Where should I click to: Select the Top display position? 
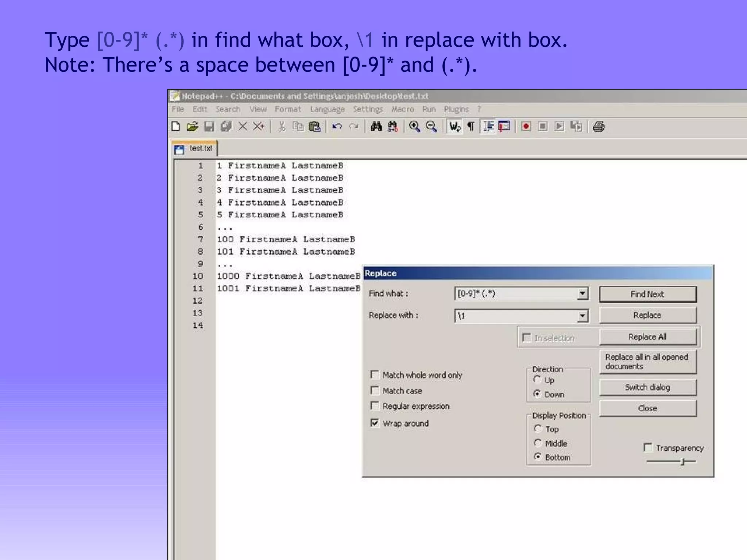click(538, 429)
